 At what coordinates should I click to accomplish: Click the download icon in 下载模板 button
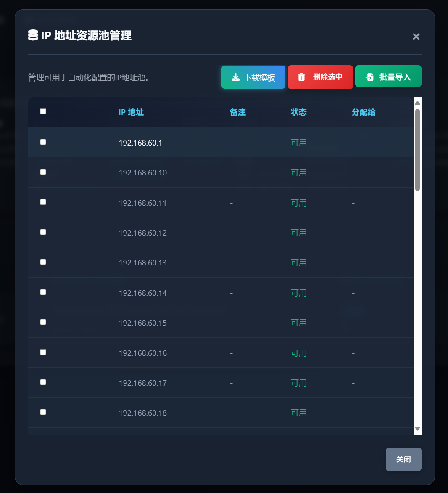point(236,77)
